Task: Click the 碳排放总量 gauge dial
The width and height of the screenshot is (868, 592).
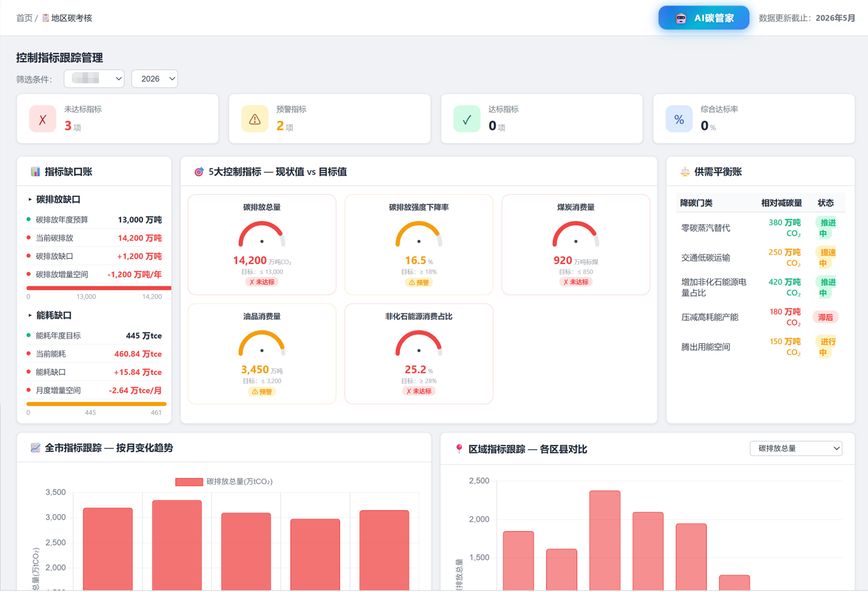Action: click(262, 235)
